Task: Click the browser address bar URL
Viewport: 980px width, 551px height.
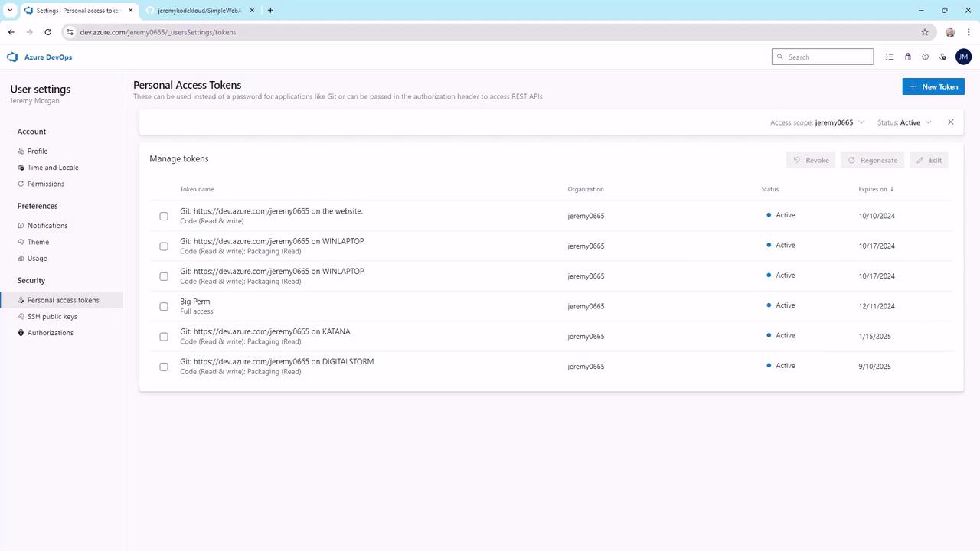Action: (158, 32)
